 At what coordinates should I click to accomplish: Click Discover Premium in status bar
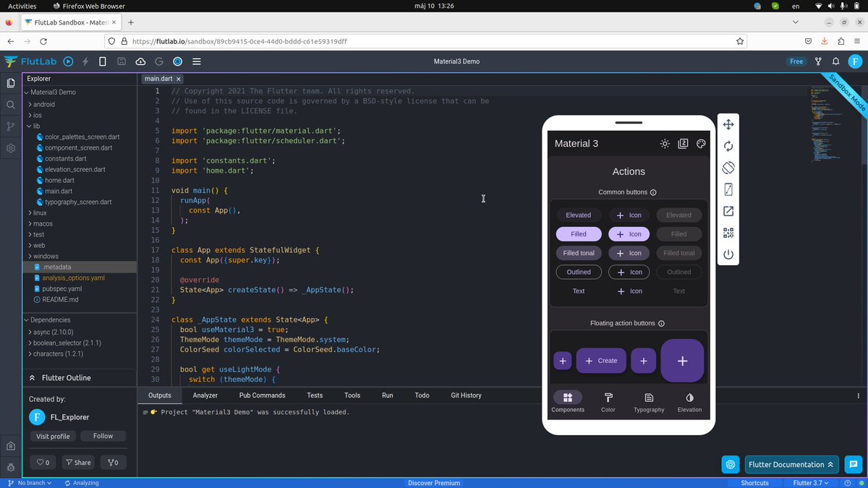[x=434, y=483]
